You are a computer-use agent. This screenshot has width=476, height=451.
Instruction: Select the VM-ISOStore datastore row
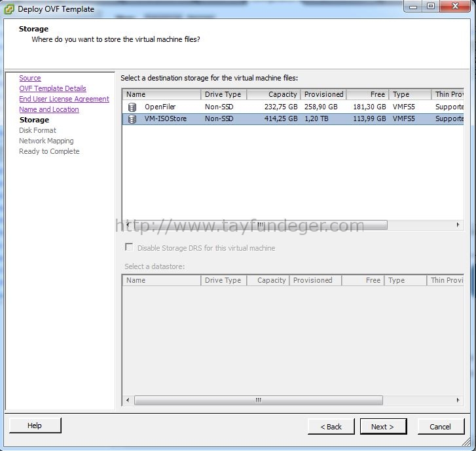pos(293,118)
